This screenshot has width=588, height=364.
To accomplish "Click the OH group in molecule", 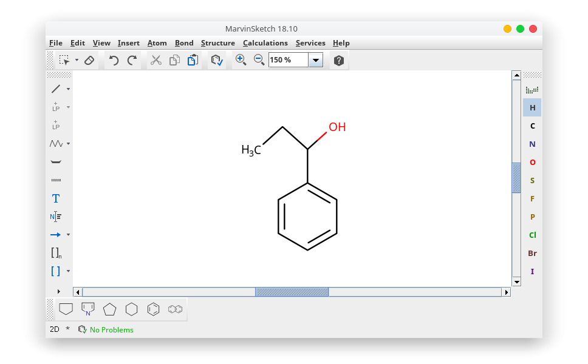I will (x=337, y=127).
